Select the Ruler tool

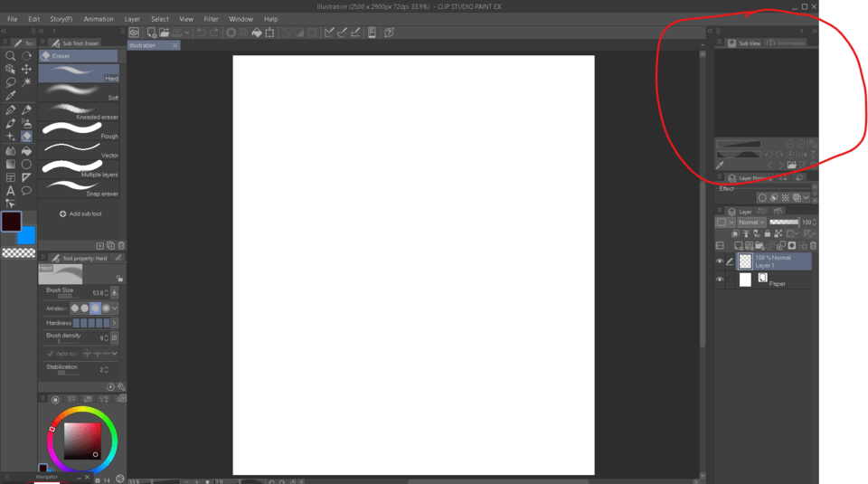click(x=26, y=177)
